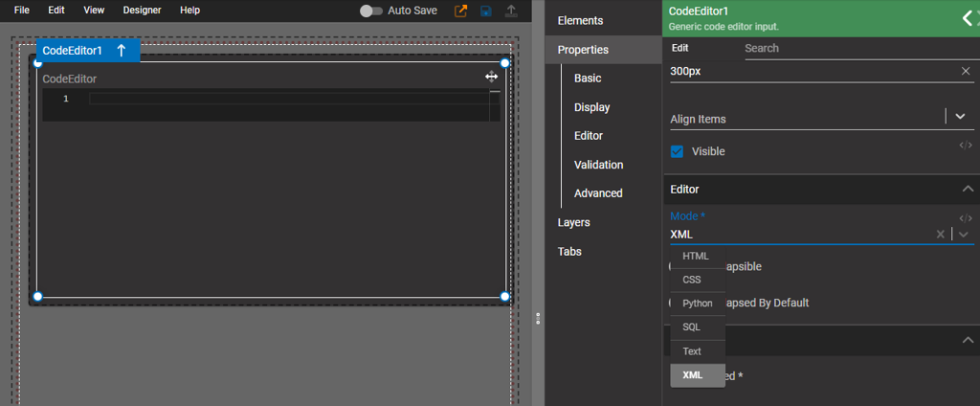Screen dimensions: 980x406
Task: Click the upload publish icon
Action: pos(511,11)
